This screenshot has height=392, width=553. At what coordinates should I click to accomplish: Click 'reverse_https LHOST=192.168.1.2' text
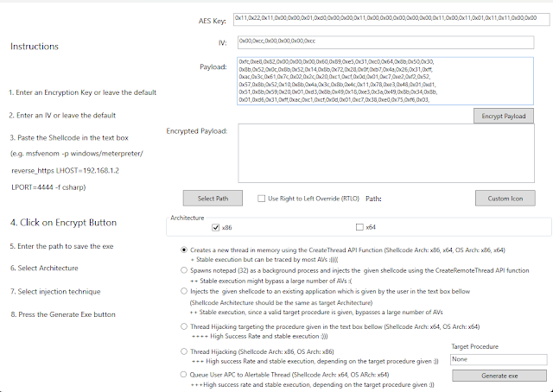[x=66, y=171]
